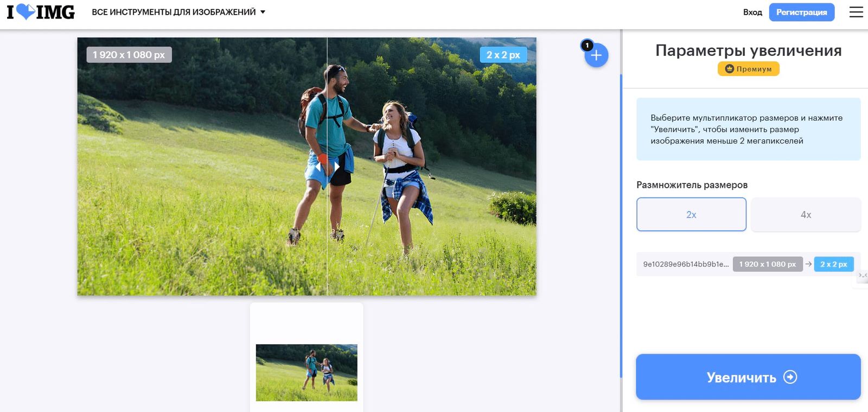Click the Вход login link

(x=752, y=12)
